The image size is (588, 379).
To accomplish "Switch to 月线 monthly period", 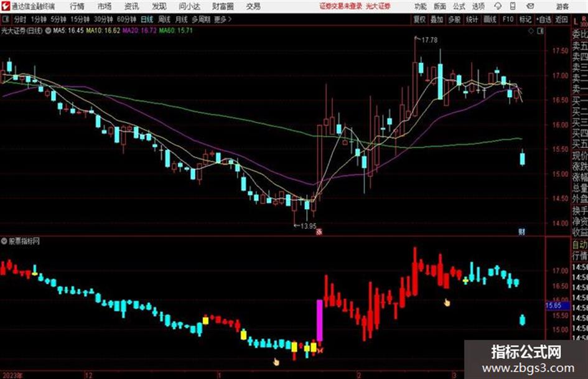I will click(182, 19).
